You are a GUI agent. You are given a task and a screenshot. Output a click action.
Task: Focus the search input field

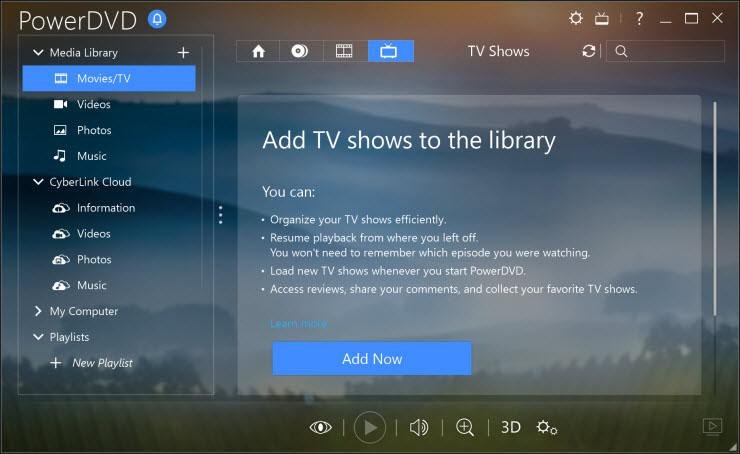[x=665, y=51]
